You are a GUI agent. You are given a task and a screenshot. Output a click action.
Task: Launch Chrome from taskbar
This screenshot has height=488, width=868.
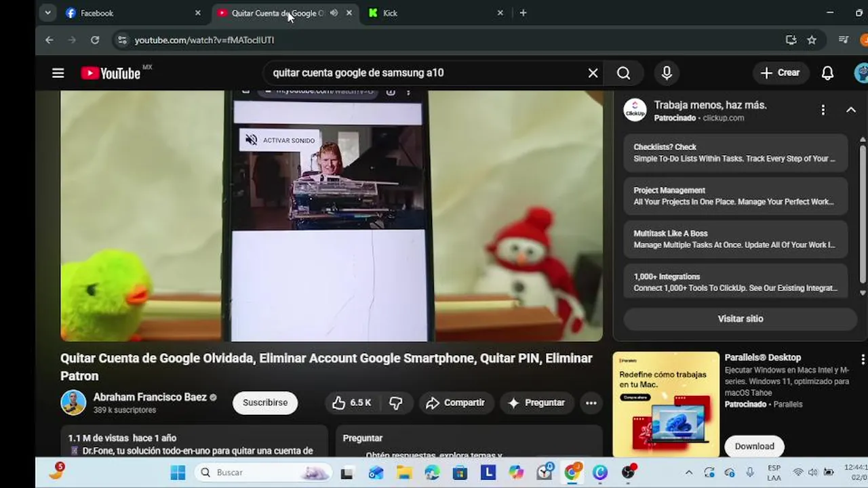click(572, 472)
